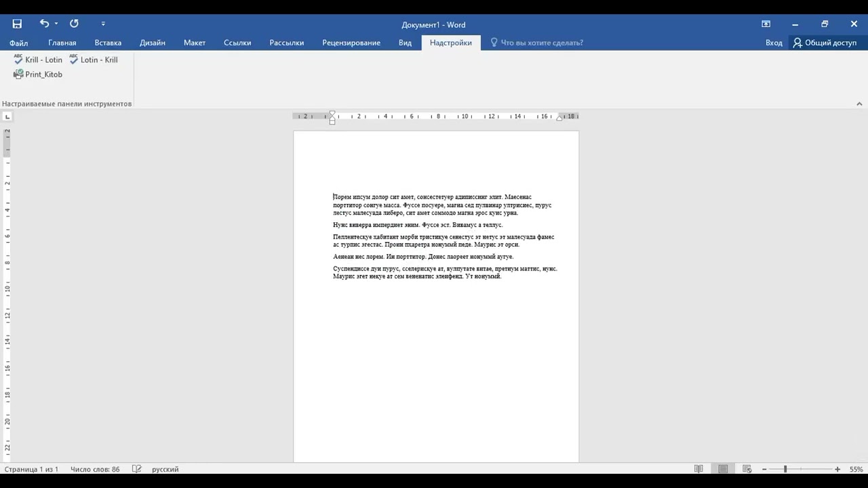Switch to Print Layout view
The height and width of the screenshot is (488, 868).
click(723, 469)
